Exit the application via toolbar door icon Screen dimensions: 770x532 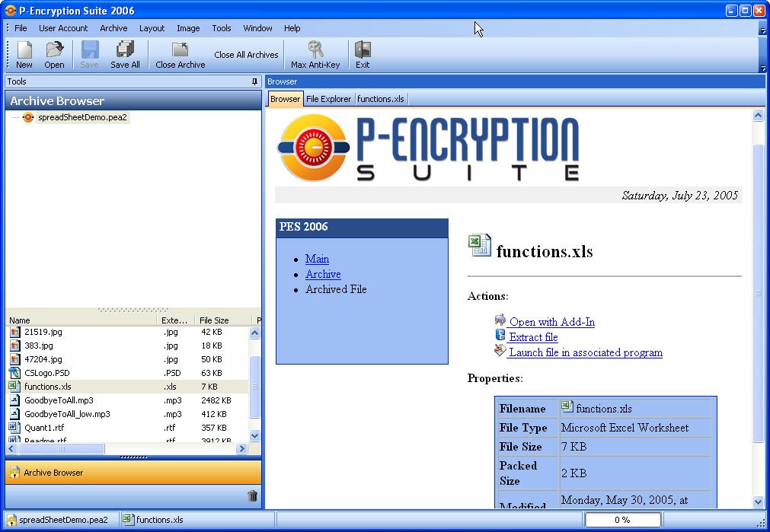(x=363, y=50)
